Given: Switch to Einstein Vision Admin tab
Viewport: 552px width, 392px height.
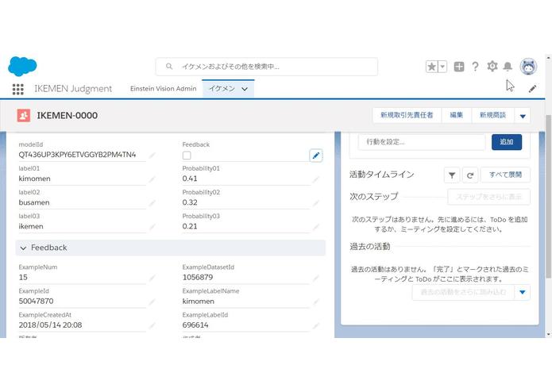Looking at the screenshot, I should pos(163,89).
